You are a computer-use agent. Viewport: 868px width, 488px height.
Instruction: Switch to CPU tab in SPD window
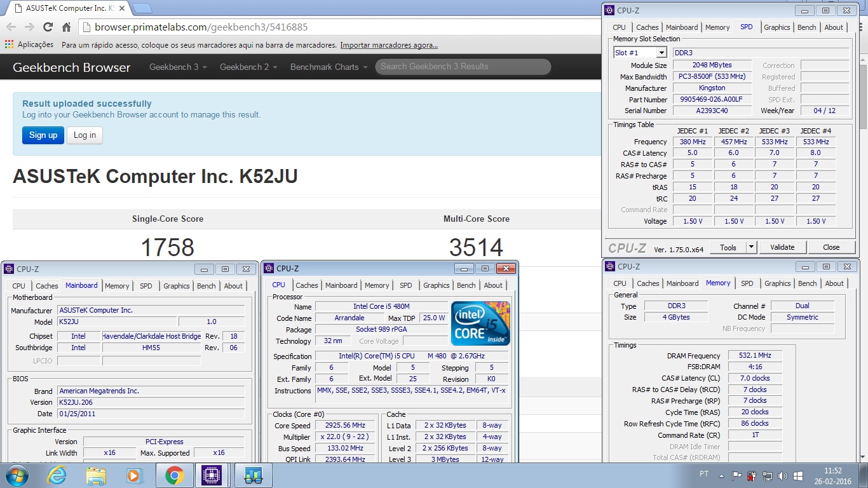pos(619,27)
